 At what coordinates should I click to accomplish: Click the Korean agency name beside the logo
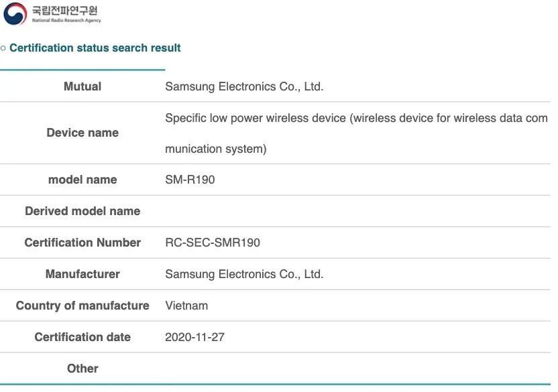pyautogui.click(x=66, y=11)
